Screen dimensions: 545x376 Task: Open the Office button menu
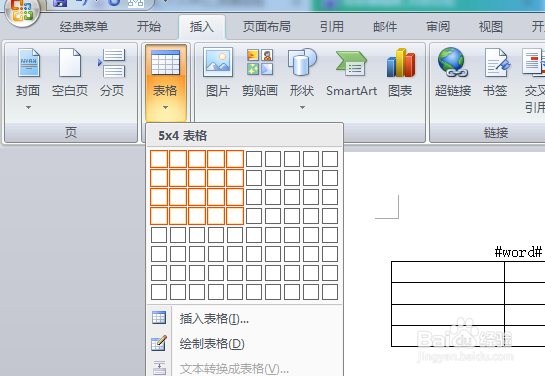point(22,10)
